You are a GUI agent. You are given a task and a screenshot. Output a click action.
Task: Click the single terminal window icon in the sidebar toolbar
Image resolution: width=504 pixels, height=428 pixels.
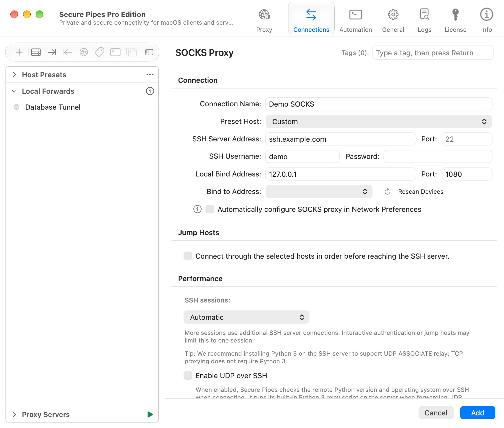coord(115,52)
